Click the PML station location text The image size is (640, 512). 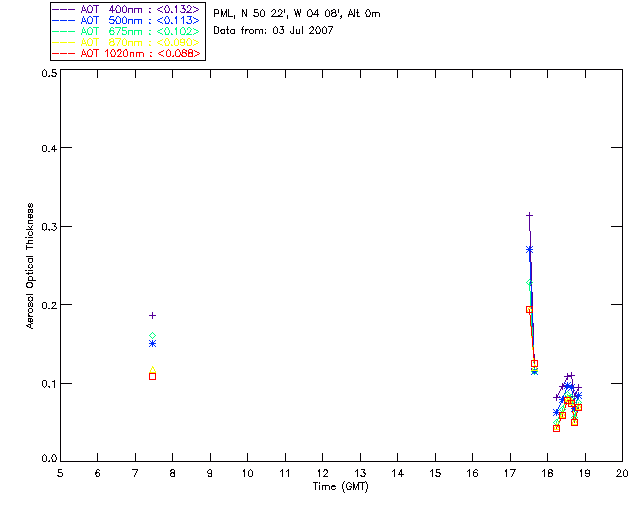[x=297, y=13]
